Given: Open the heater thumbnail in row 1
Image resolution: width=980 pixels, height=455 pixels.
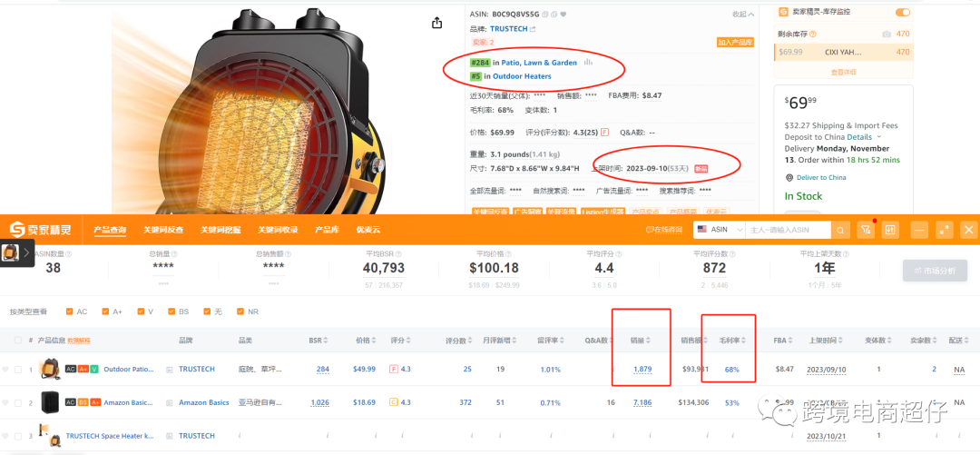Looking at the screenshot, I should [x=48, y=369].
